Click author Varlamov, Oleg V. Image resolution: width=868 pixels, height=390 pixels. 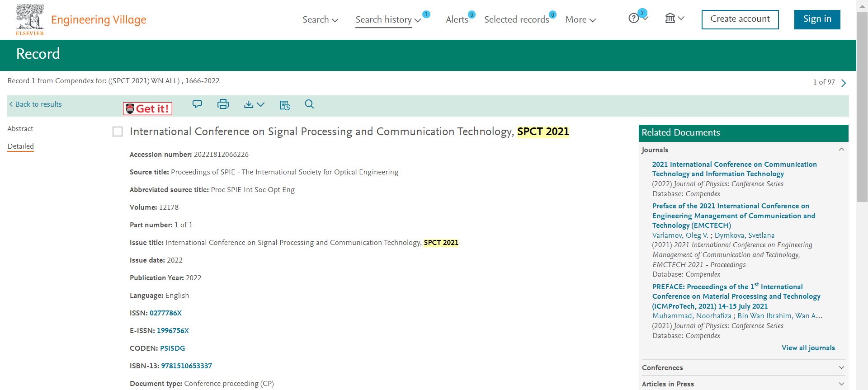(680, 235)
